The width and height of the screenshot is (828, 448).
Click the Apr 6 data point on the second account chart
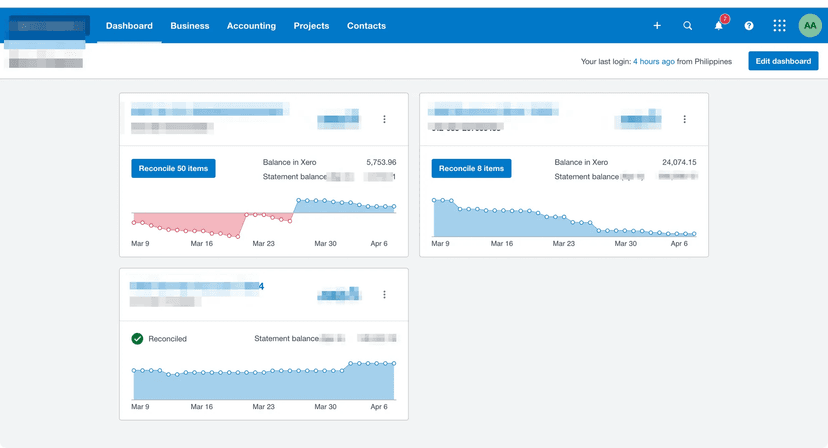coord(678,234)
